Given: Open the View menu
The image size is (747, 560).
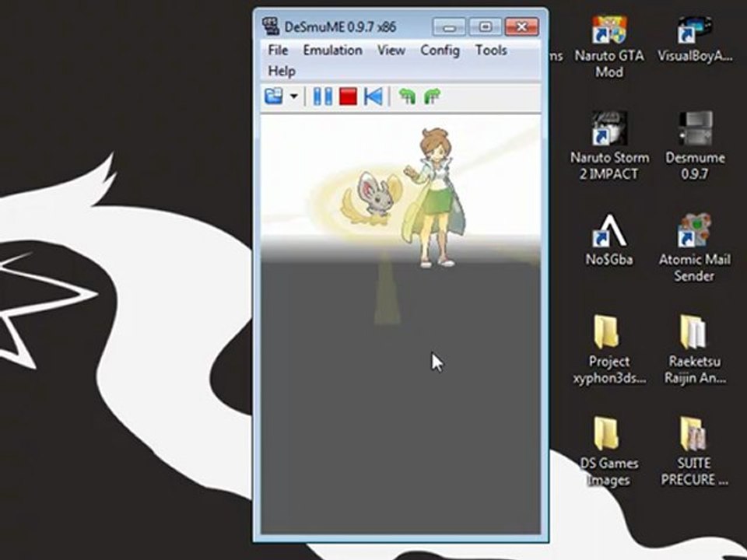Looking at the screenshot, I should pos(391,51).
